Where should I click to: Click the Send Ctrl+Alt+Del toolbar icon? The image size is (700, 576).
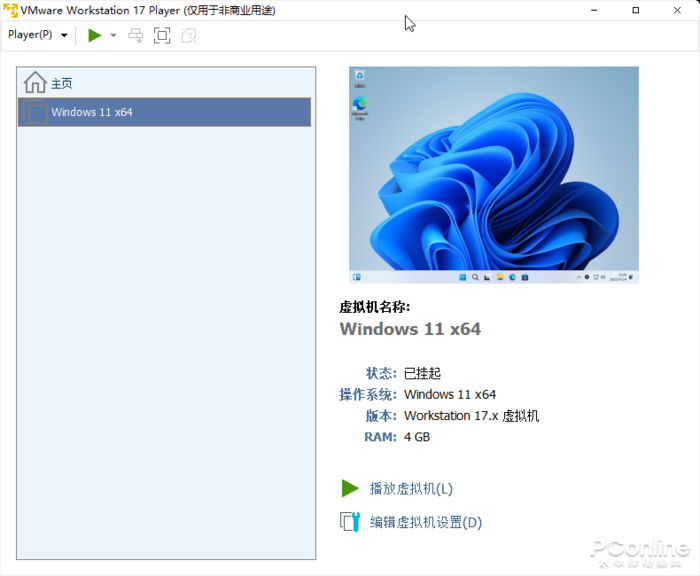pos(136,35)
